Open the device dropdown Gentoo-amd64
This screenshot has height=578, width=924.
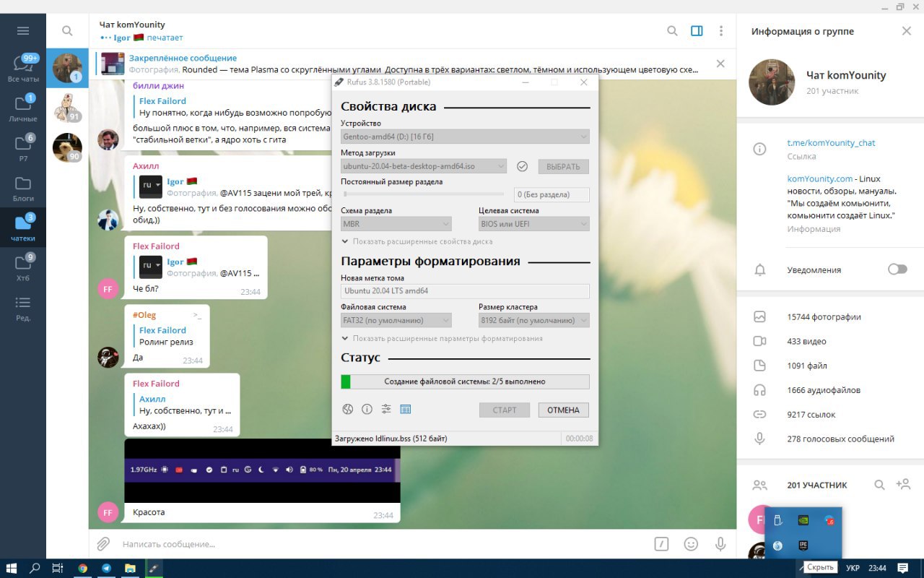[x=465, y=137]
